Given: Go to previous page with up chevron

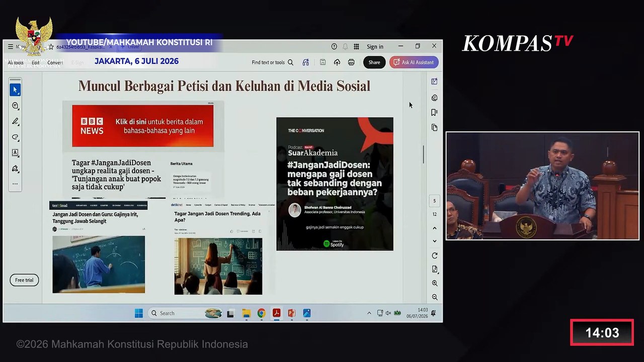Looking at the screenshot, I should click(x=435, y=228).
